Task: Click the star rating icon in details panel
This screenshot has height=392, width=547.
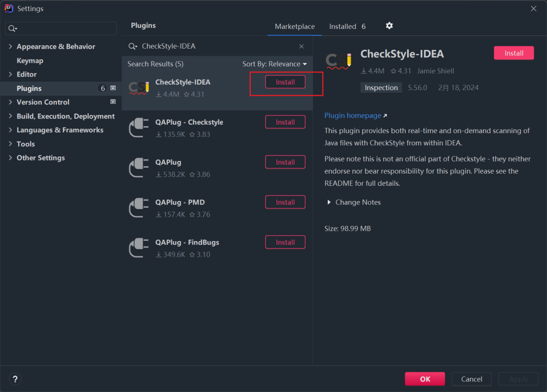Action: point(394,71)
